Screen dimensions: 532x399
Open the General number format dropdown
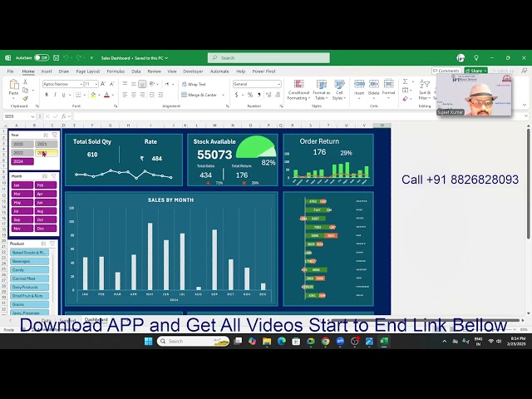click(257, 84)
